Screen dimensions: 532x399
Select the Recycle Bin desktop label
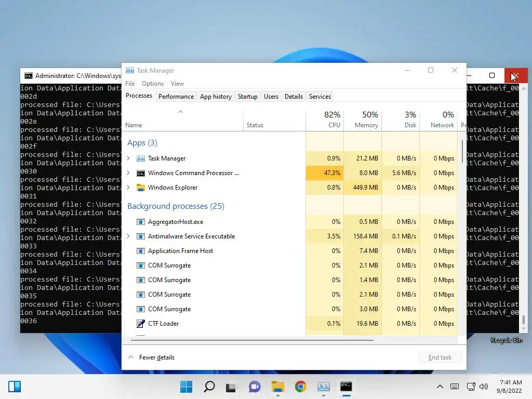(506, 340)
